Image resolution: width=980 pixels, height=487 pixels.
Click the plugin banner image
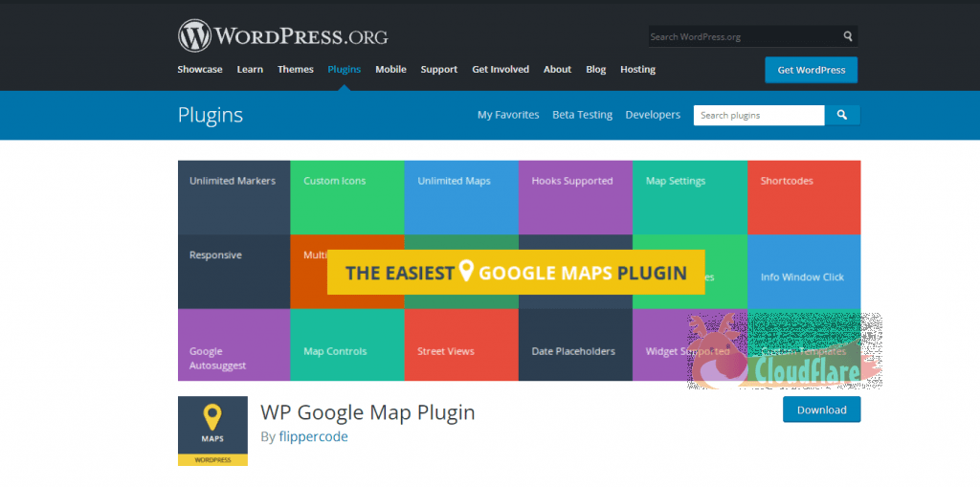tap(520, 271)
